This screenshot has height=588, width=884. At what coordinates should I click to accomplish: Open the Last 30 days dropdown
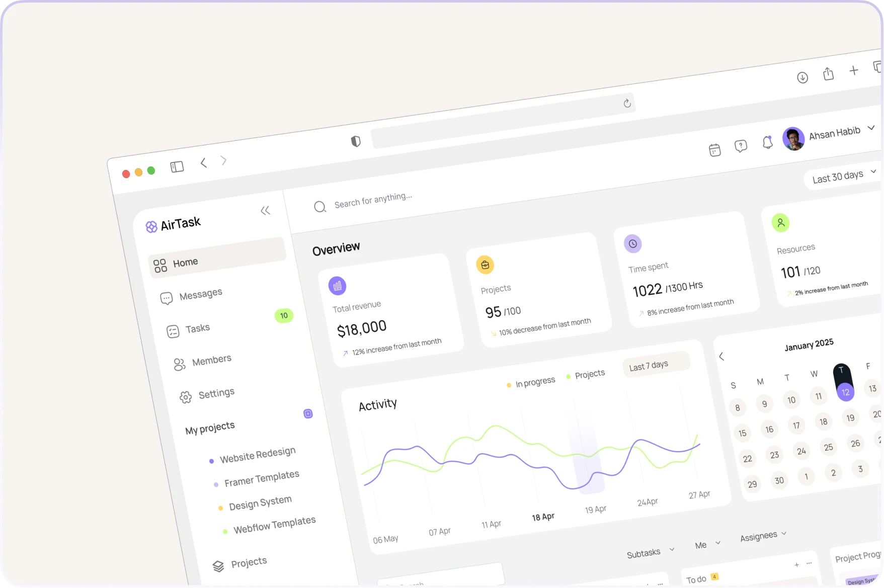tap(843, 175)
